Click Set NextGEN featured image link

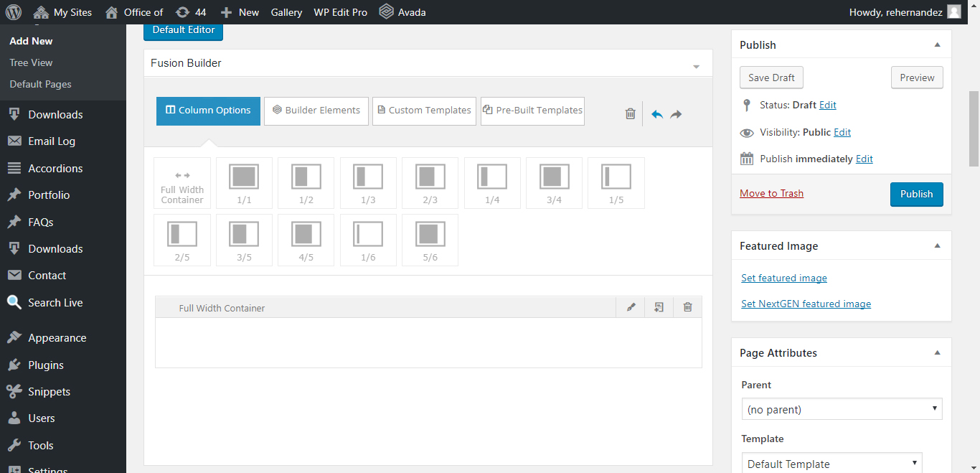[x=806, y=304]
